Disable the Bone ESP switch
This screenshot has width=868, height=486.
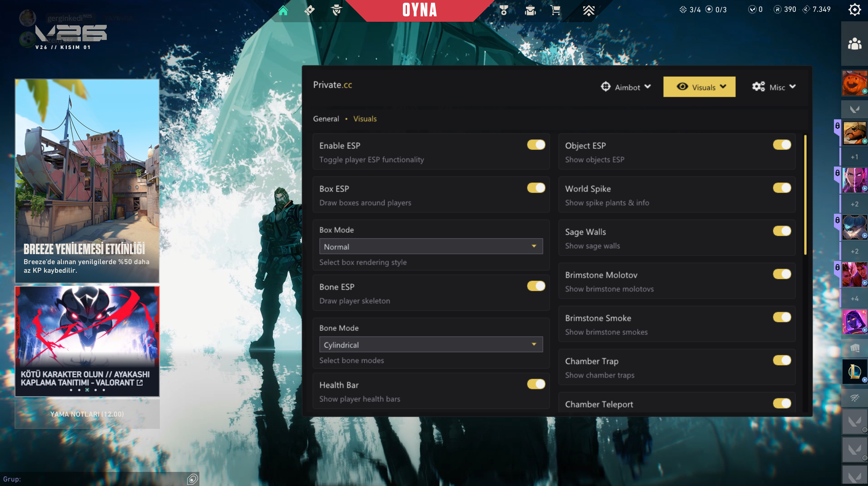pos(536,286)
